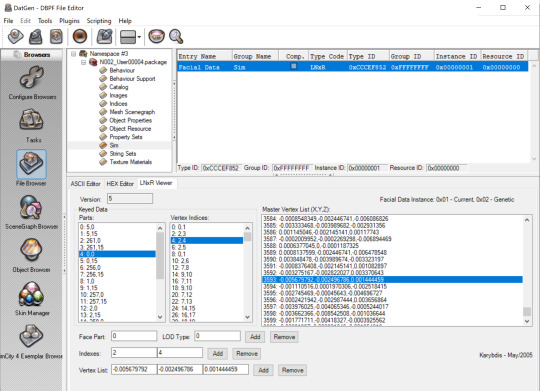Click the round orange stop toolbar icon

pyautogui.click(x=80, y=37)
